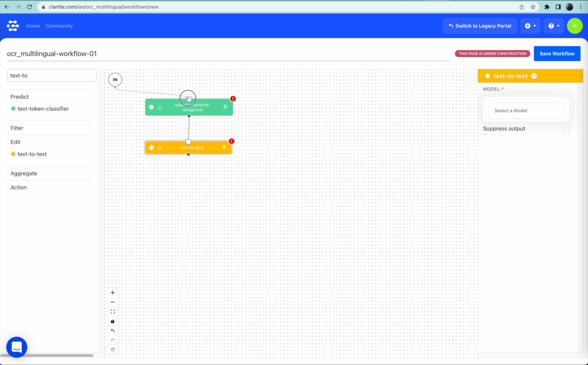588x365 pixels.
Task: Click the fit view canvas control
Action: click(113, 312)
